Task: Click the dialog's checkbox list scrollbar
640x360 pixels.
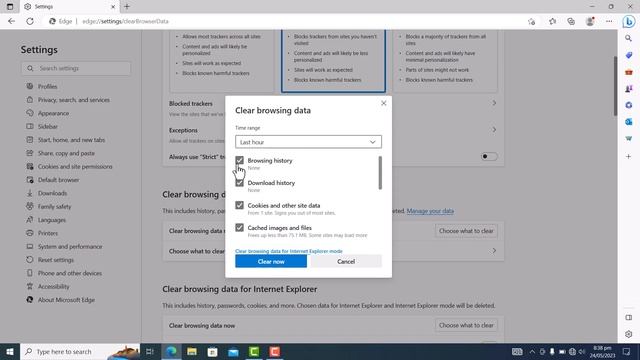Action: (x=380, y=173)
